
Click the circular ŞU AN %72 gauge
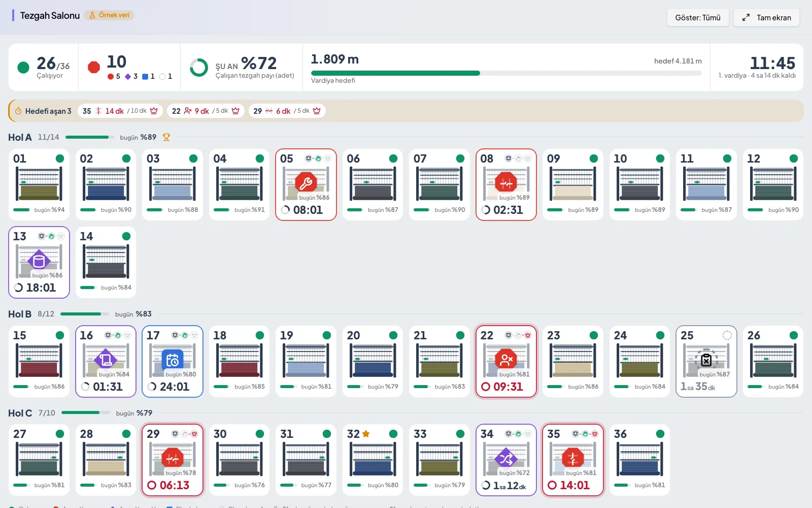point(199,67)
